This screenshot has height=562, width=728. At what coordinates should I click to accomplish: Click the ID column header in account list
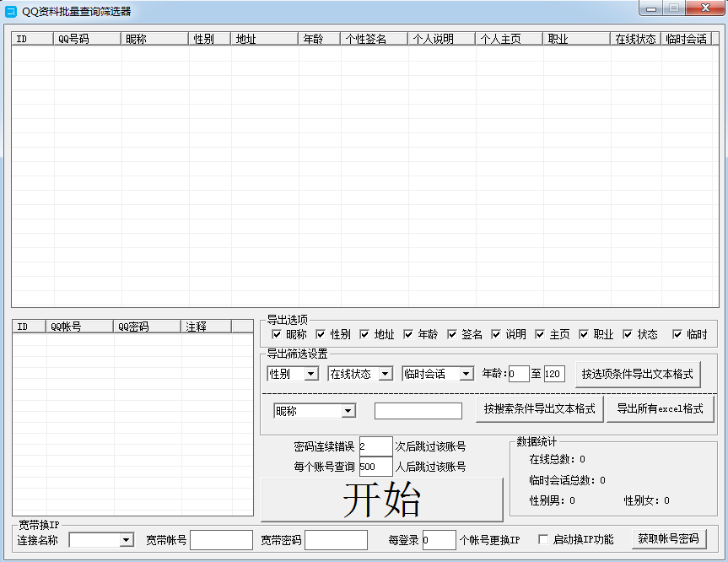pos(30,327)
